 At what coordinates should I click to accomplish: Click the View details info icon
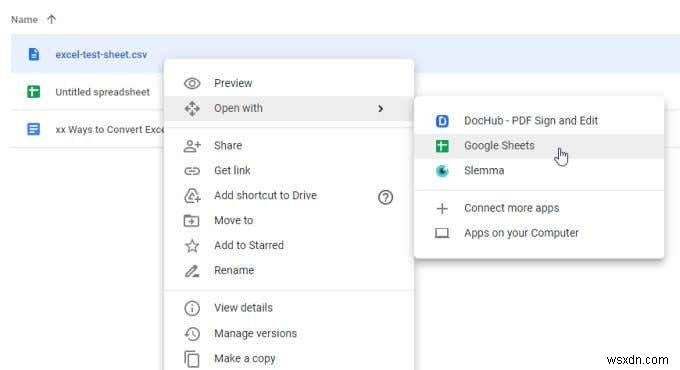192,308
